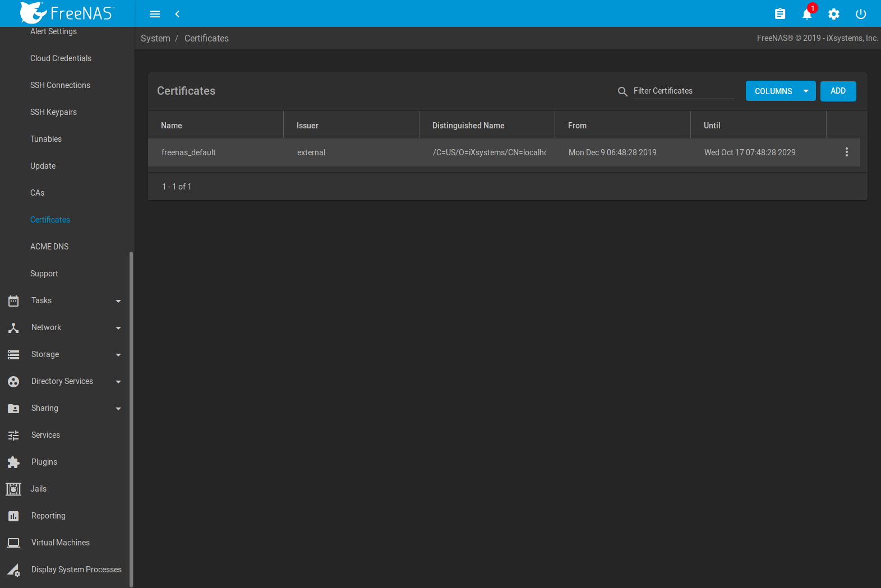Expand the Tasks menu arrow
Viewport: 881px width, 588px height.
(x=118, y=301)
